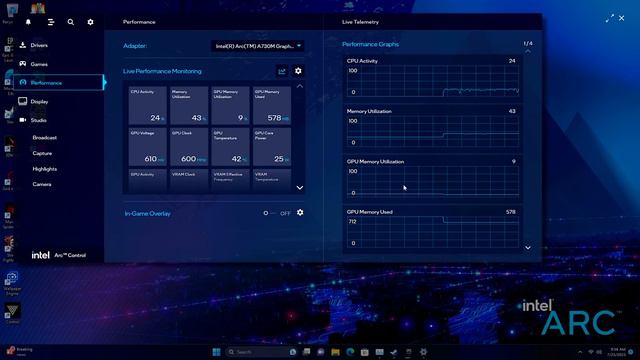Image resolution: width=640 pixels, height=360 pixels.
Task: Open the Capture submenu
Action: [x=42, y=153]
